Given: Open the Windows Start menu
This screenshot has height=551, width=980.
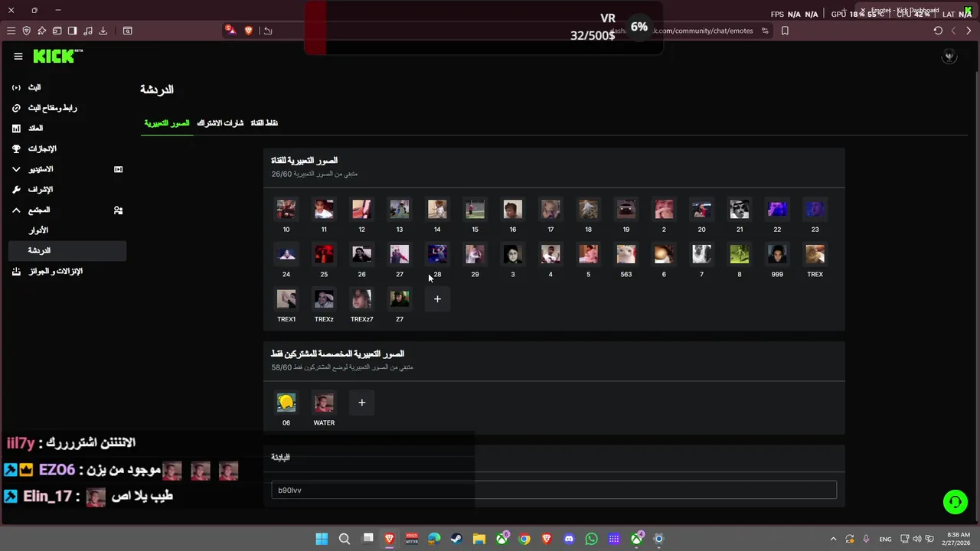Looking at the screenshot, I should (x=322, y=539).
